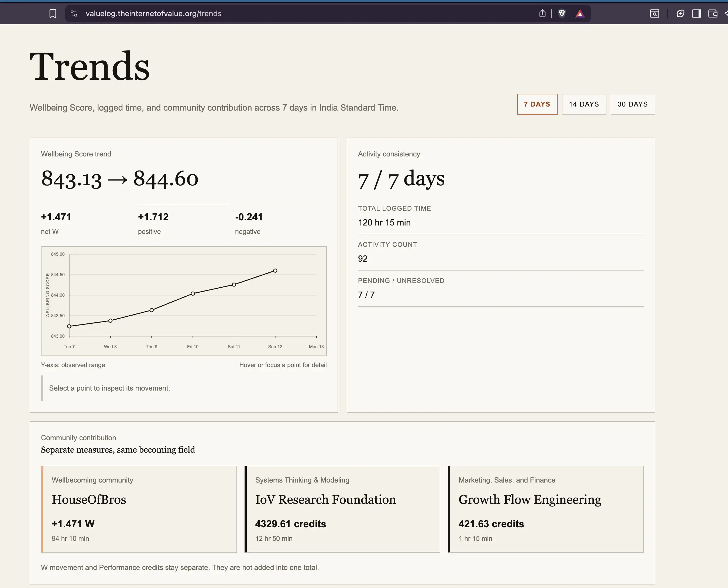Image resolution: width=728 pixels, height=588 pixels.
Task: Switch to the 14 DAYS range
Action: [584, 104]
